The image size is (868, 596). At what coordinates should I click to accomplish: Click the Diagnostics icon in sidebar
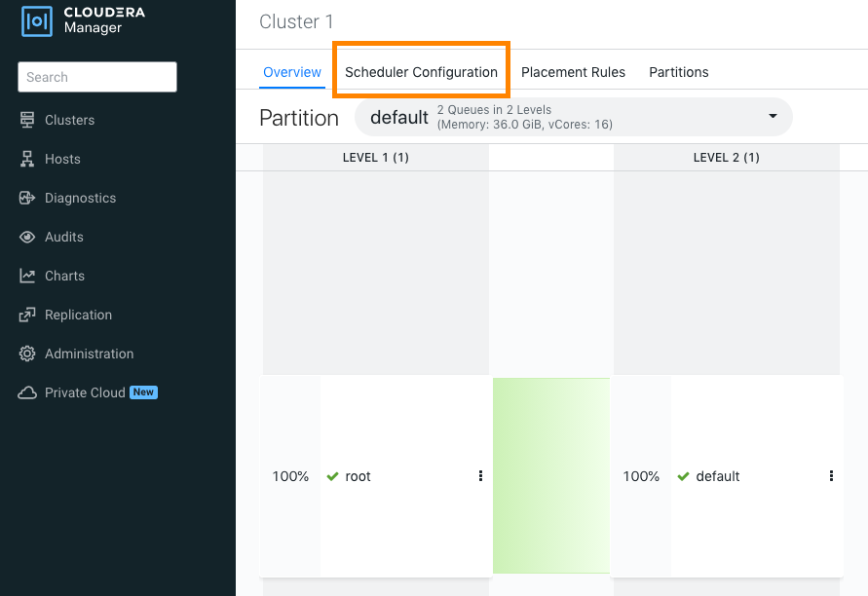(x=27, y=198)
